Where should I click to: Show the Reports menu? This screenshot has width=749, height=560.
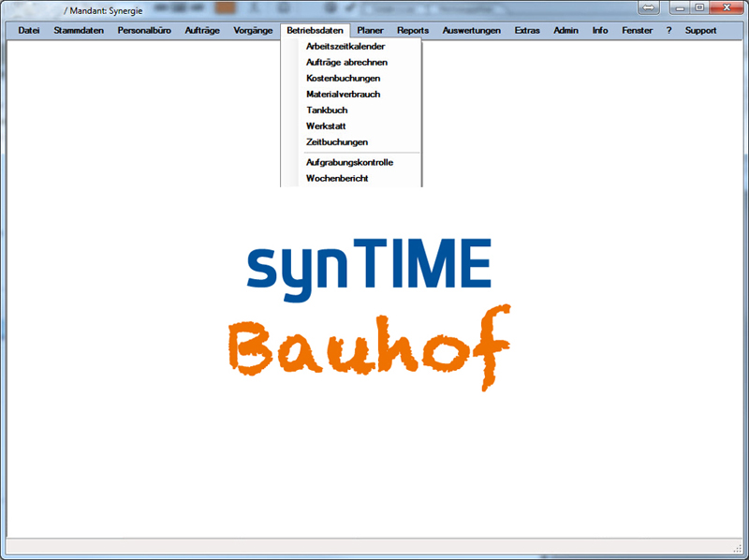(x=413, y=30)
